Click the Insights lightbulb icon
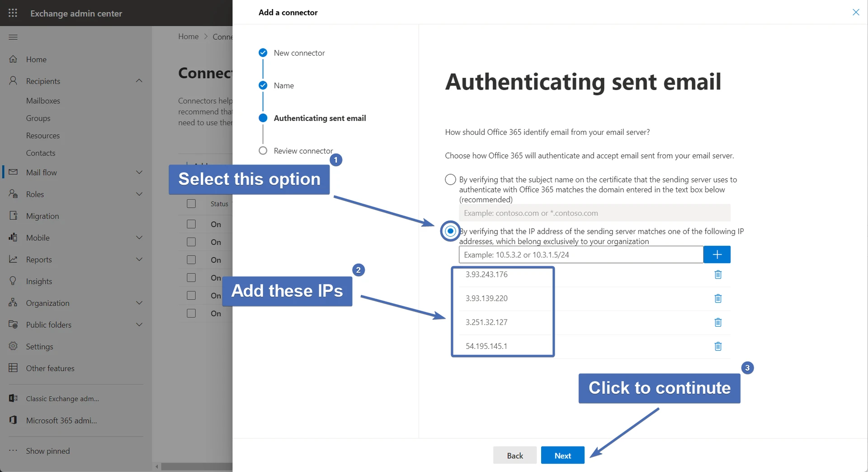This screenshot has height=472, width=868. (13, 281)
